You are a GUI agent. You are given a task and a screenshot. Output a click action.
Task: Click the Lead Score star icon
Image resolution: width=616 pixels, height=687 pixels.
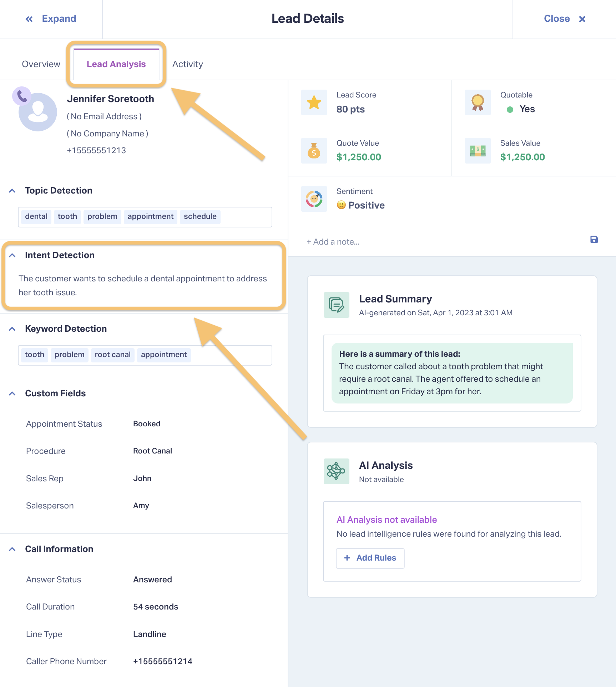[x=314, y=102]
